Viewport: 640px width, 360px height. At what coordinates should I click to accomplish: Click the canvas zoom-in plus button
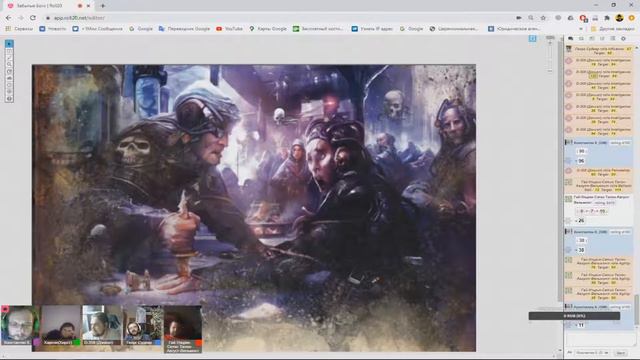550,43
